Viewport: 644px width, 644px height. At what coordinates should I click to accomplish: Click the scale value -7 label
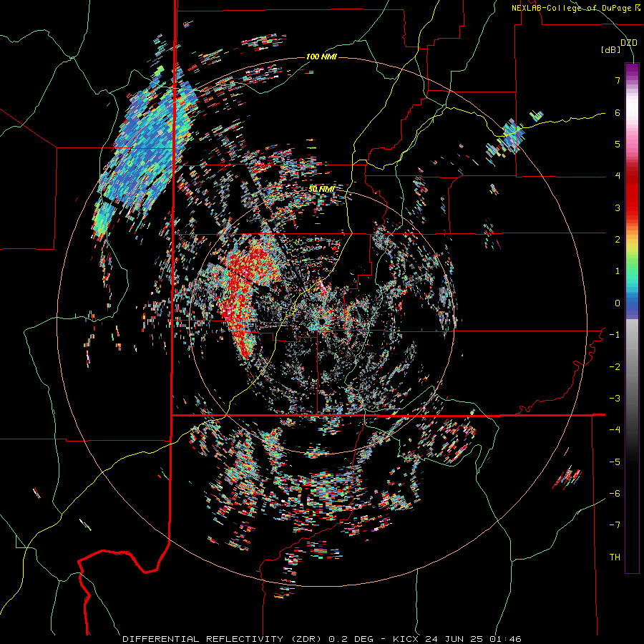[615, 525]
